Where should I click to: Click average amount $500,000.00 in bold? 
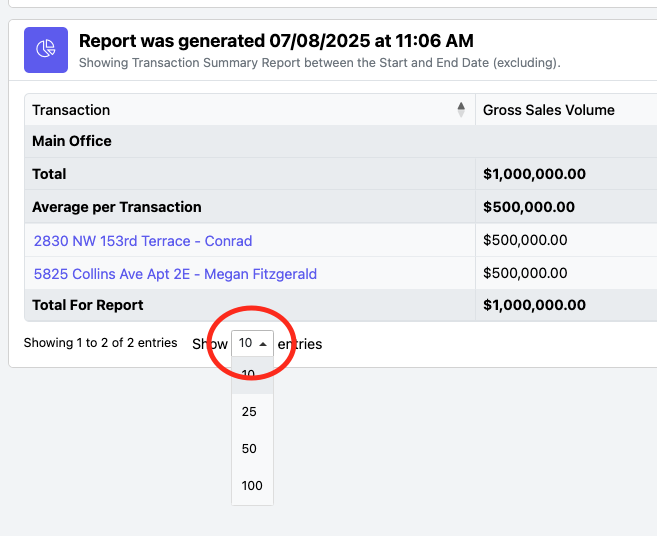coord(529,207)
